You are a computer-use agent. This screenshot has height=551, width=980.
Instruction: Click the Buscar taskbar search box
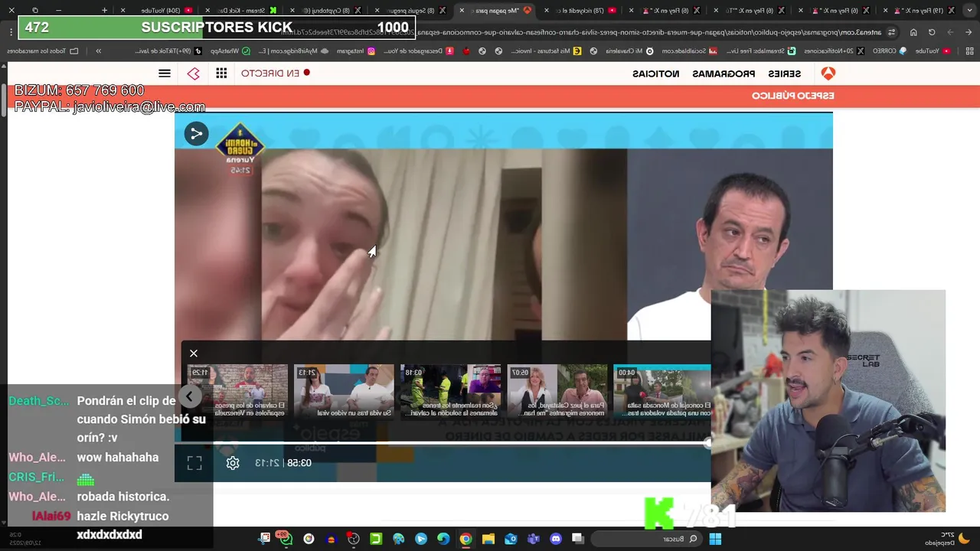648,539
